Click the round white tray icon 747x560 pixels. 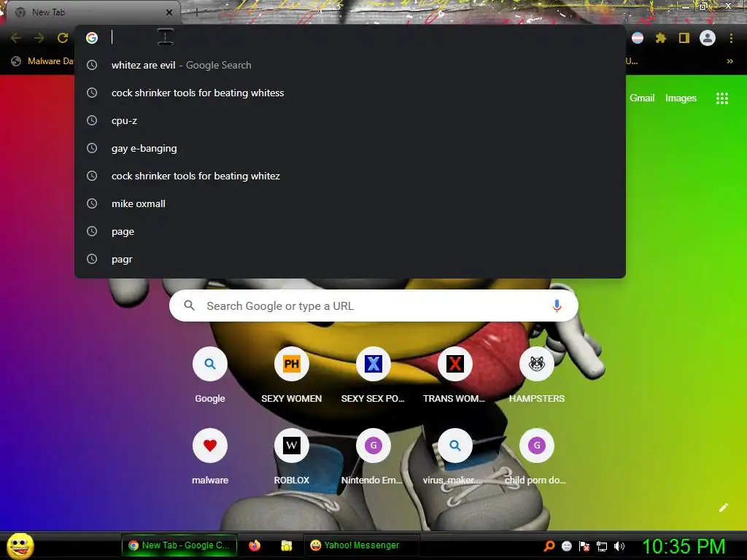pyautogui.click(x=566, y=546)
